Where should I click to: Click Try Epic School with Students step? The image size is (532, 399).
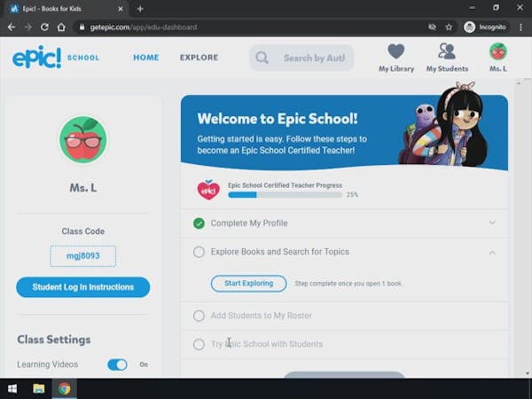click(x=344, y=344)
